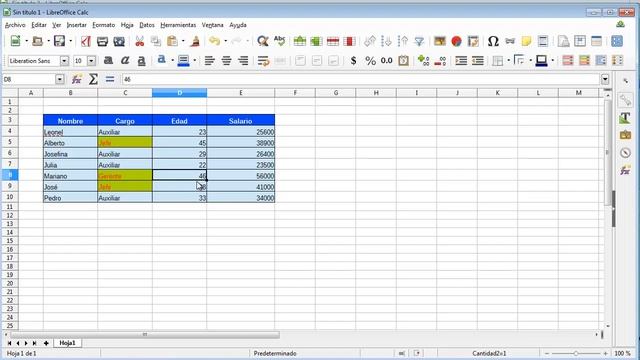Expand the formula bar arrow
Image resolution: width=640 pixels, height=360 pixels.
[x=605, y=79]
